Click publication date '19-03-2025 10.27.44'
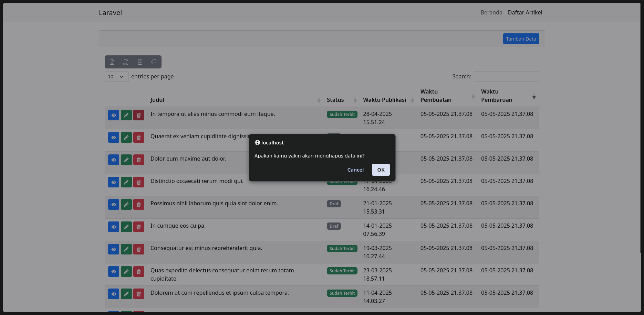 pos(377,252)
